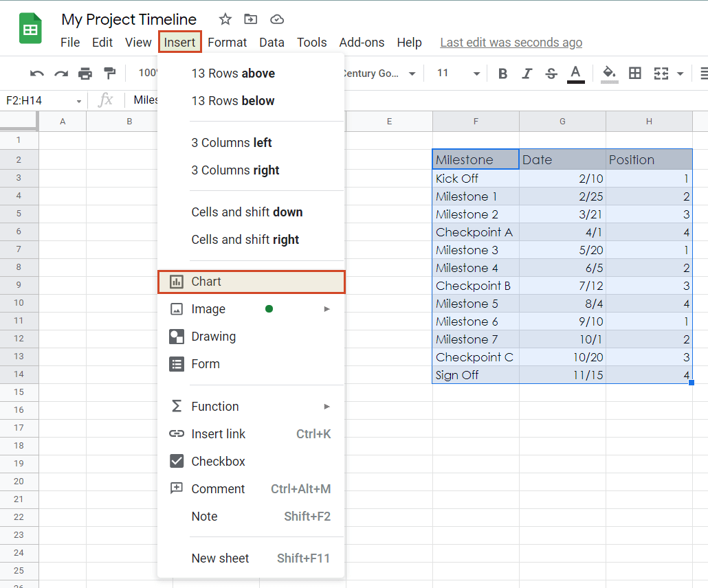Open the fill color picker
This screenshot has width=708, height=588.
pyautogui.click(x=608, y=73)
